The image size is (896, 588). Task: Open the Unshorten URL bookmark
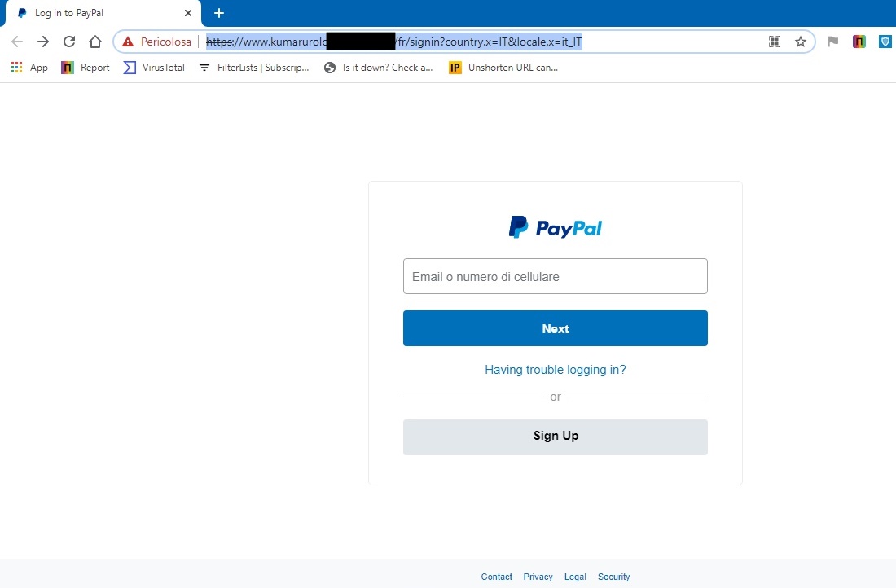503,68
